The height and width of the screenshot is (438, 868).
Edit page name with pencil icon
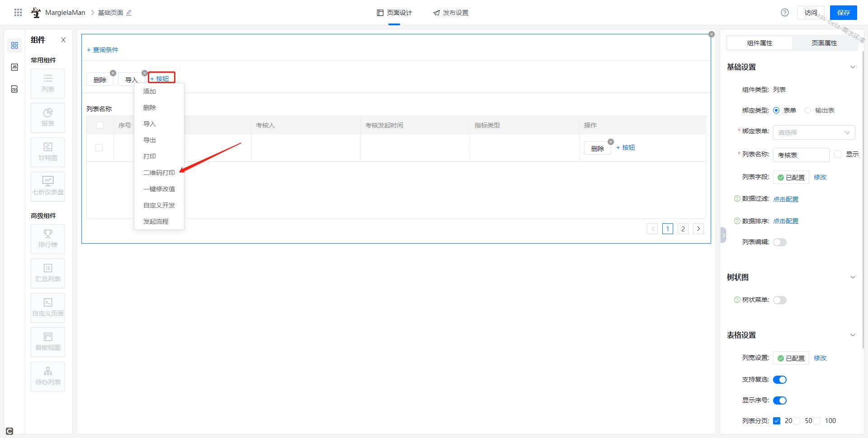point(129,13)
